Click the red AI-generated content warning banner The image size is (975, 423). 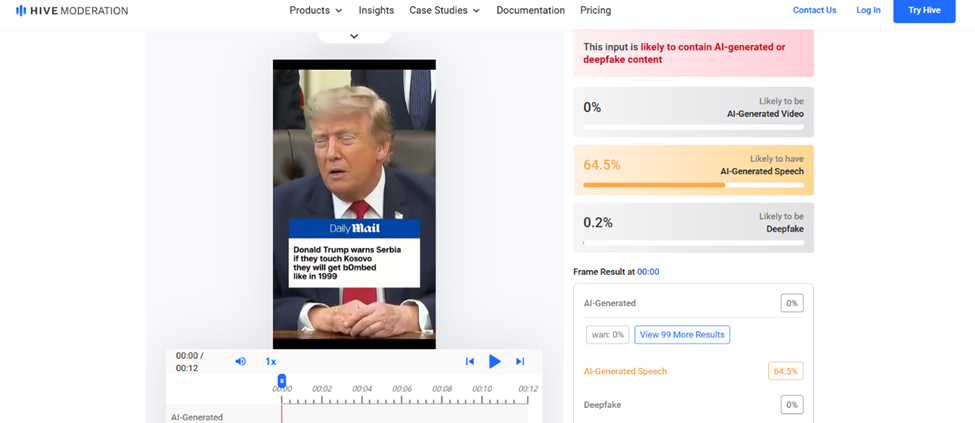coord(693,53)
